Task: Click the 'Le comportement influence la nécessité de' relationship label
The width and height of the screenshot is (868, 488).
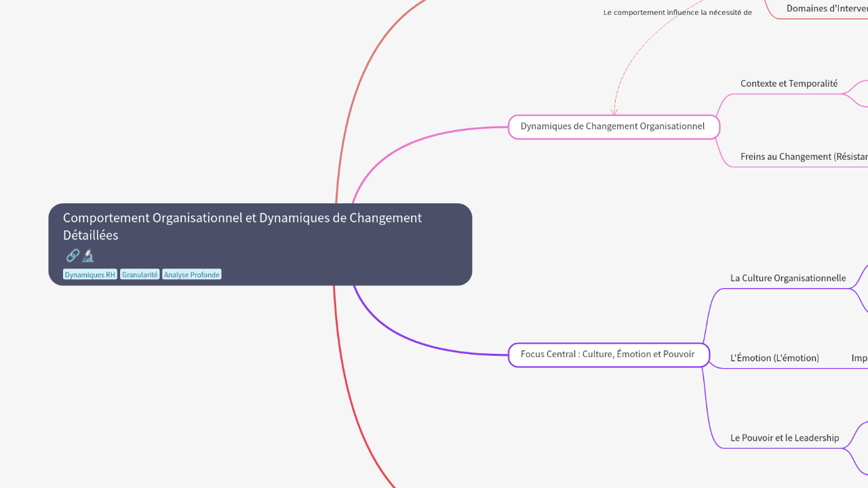Action: point(677,12)
